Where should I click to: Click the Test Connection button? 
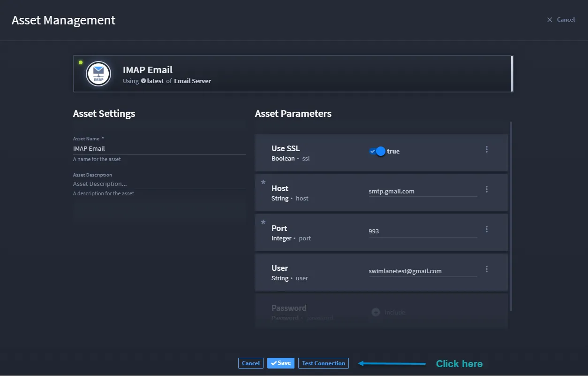coord(324,363)
